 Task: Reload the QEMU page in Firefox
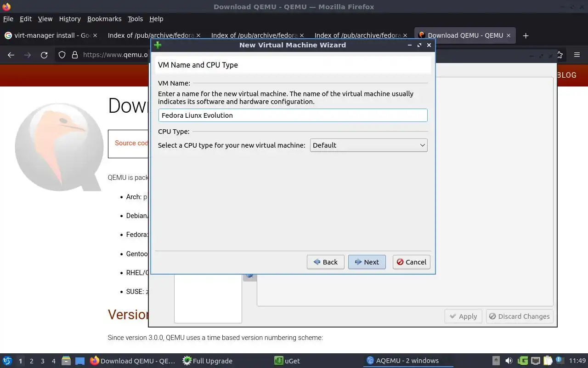pos(44,55)
